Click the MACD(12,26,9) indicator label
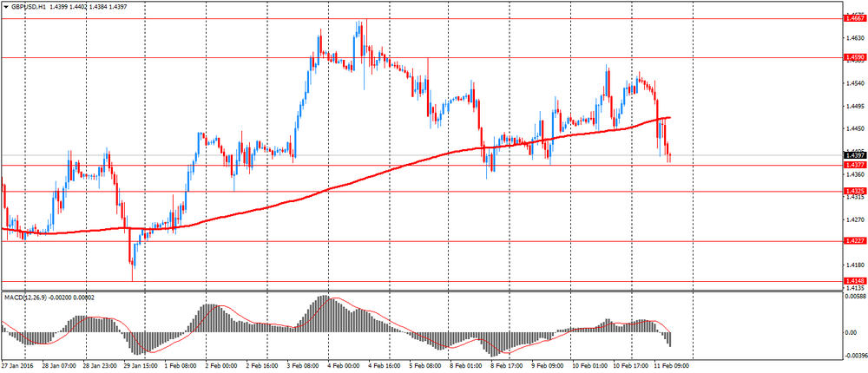This screenshot has height=373, width=868. [23, 298]
